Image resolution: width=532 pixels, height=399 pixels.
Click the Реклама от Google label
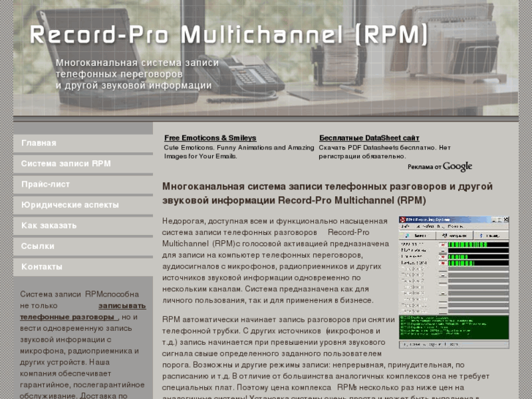[x=440, y=166]
